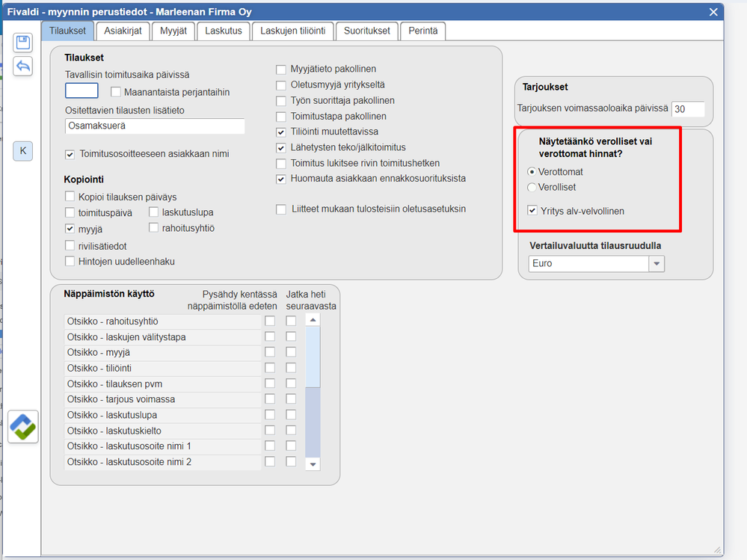Uncheck Tiliöinti muutettavissa
This screenshot has height=560, width=747.
tap(281, 132)
